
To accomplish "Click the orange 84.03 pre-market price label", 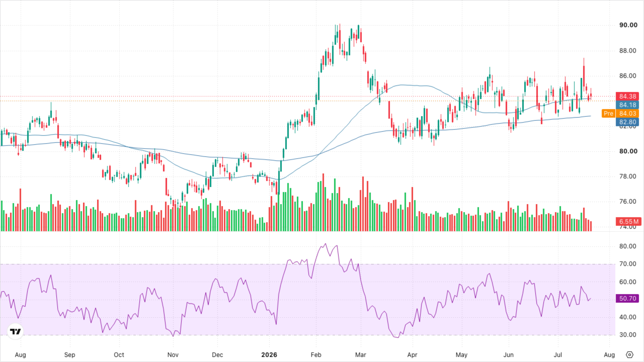I will point(627,113).
